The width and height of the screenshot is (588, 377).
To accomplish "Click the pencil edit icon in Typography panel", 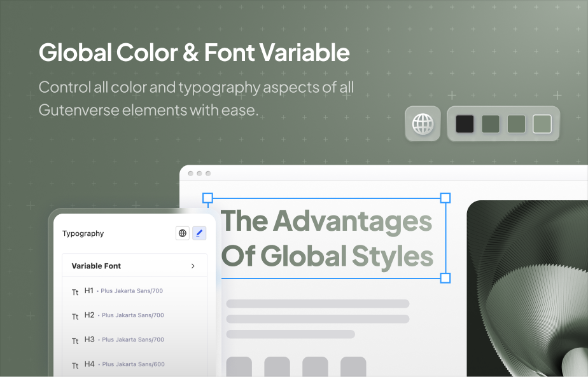I will 199,233.
